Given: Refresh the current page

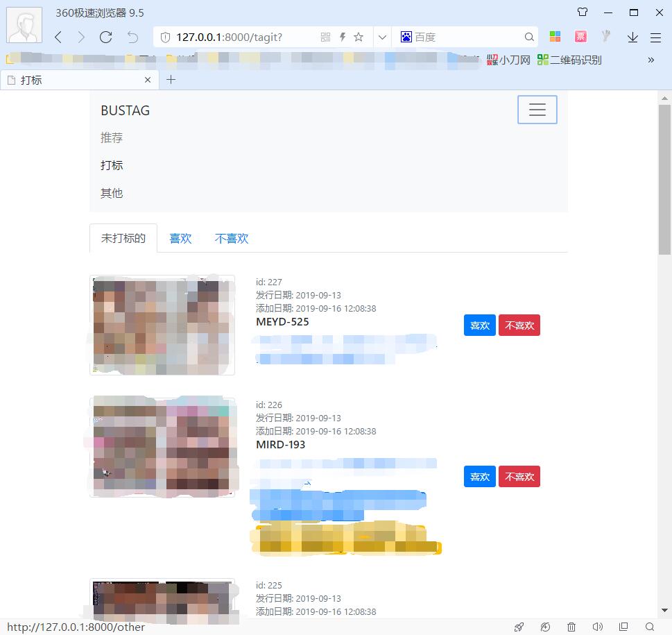Looking at the screenshot, I should 105,37.
